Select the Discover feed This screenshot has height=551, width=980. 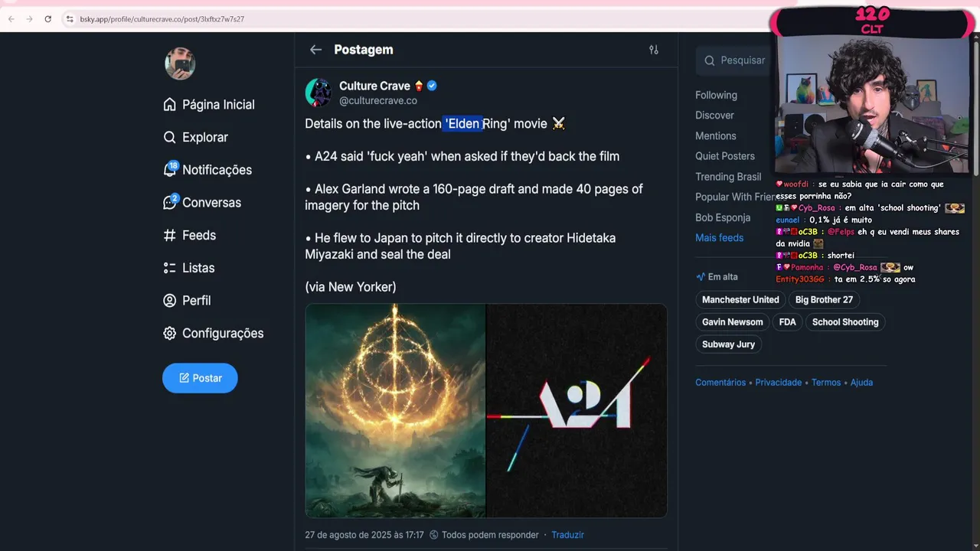click(714, 116)
